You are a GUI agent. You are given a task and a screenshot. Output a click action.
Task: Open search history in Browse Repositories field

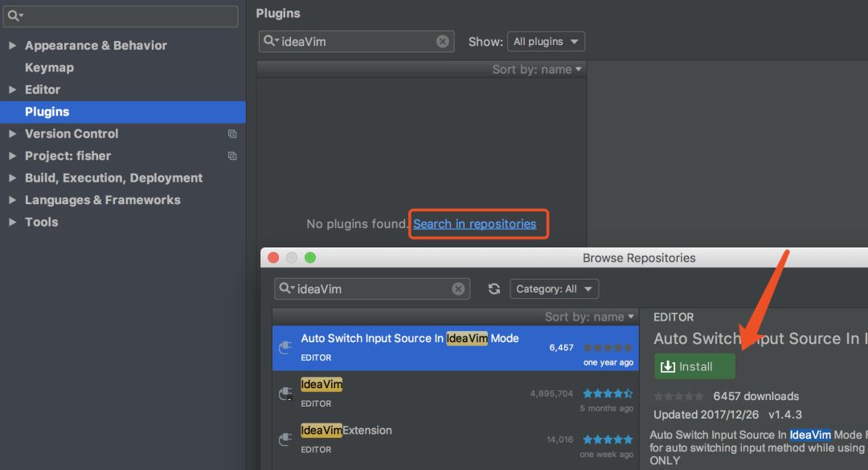[x=286, y=288]
